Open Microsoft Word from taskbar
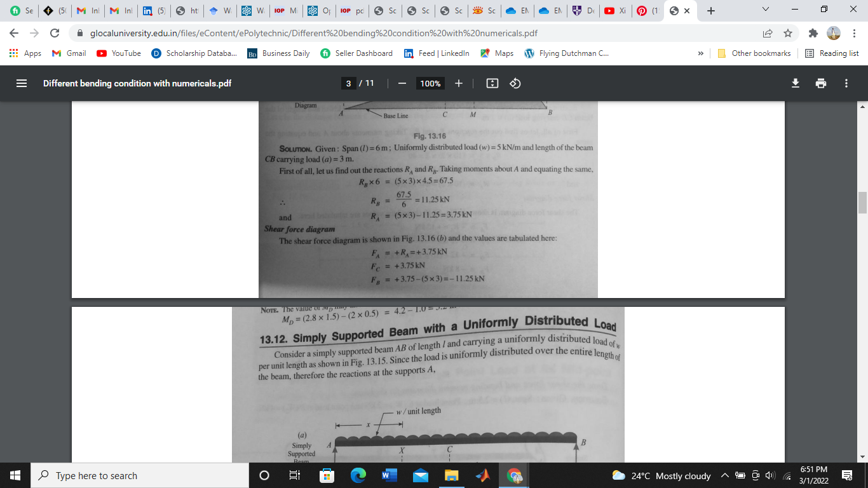Image resolution: width=868 pixels, height=488 pixels. [387, 475]
